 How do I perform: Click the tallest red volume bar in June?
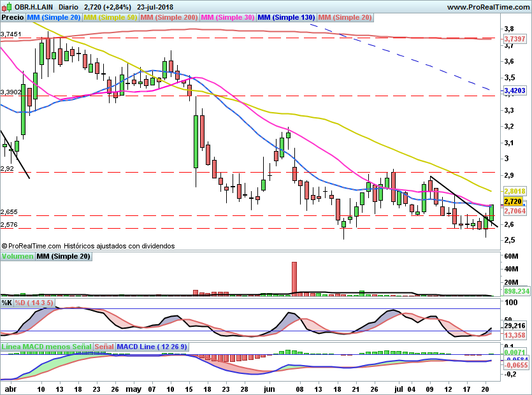tap(294, 278)
